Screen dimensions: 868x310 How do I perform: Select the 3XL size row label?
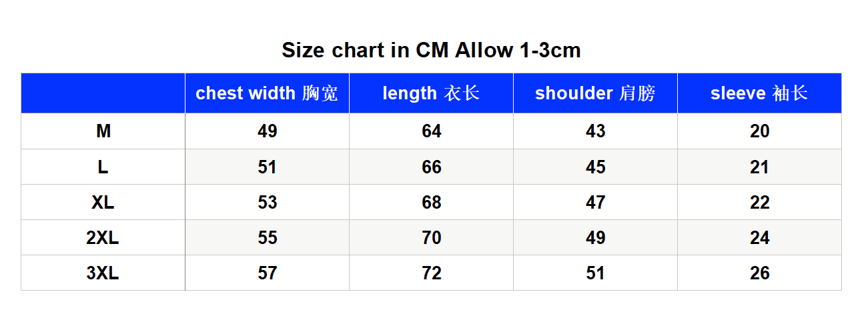tap(103, 273)
